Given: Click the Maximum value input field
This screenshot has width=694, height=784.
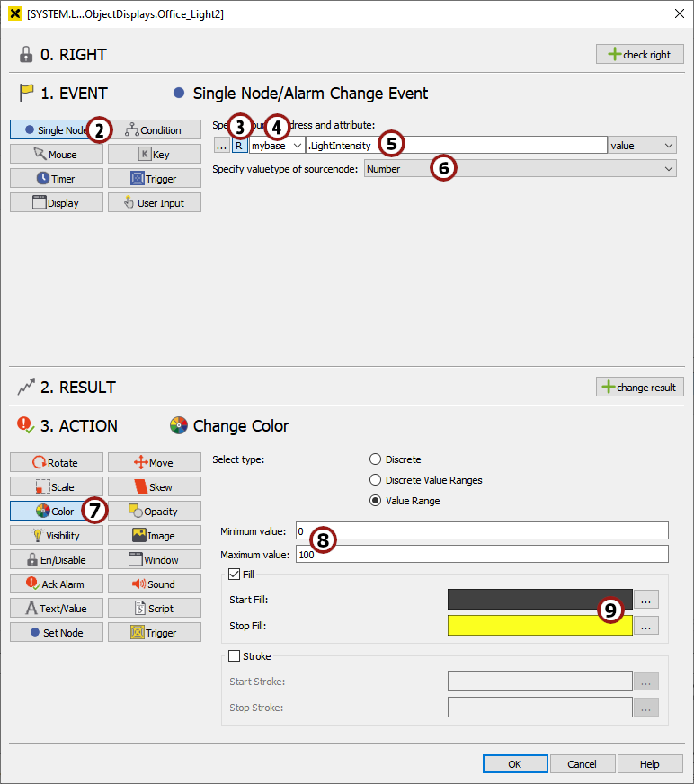Looking at the screenshot, I should 482,554.
